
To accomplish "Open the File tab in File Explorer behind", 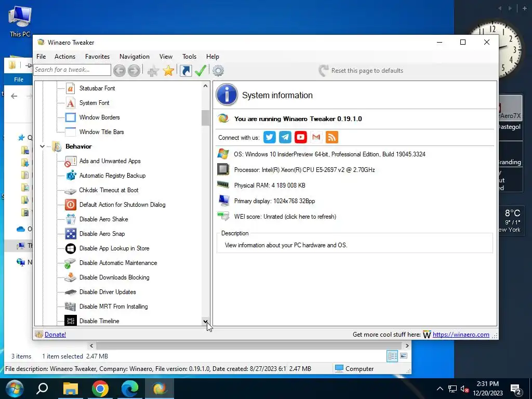I will point(18,79).
